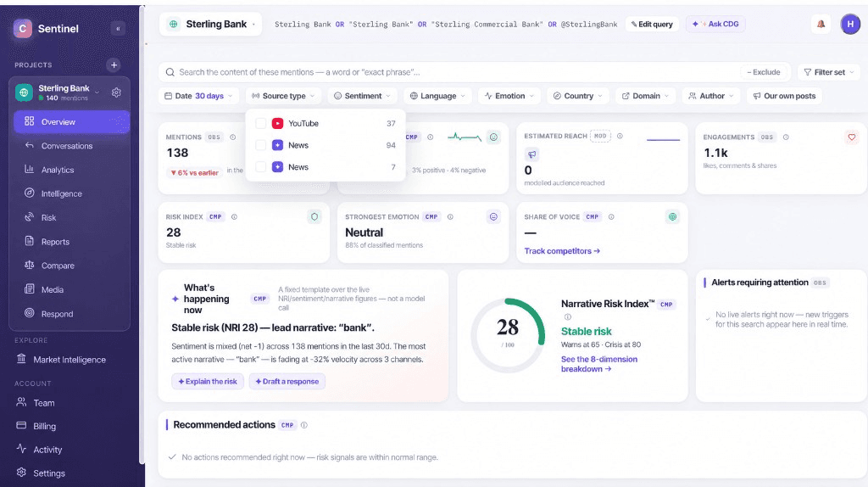
Task: Open the Filter set dropdown
Action: [x=829, y=72]
